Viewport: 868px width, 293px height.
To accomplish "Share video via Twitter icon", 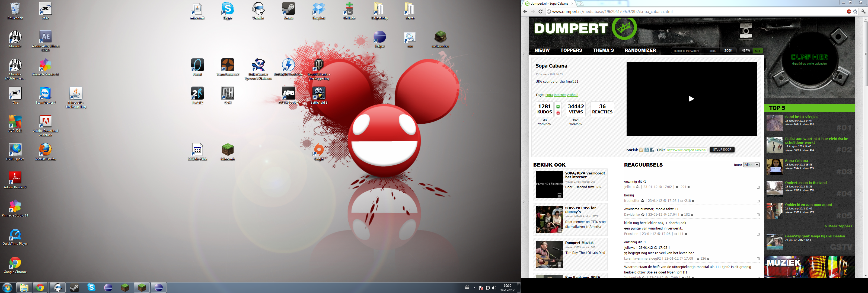I will click(647, 150).
